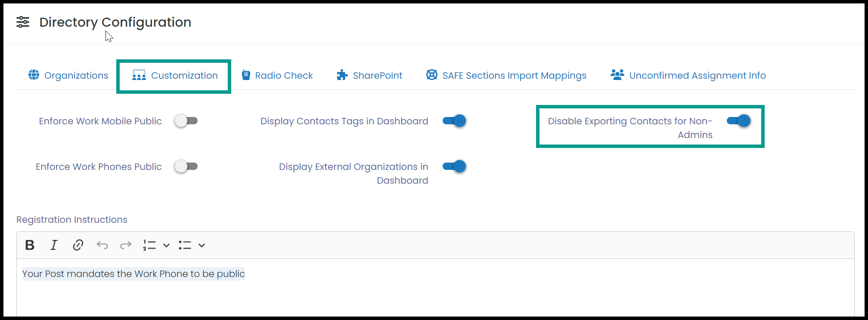The width and height of the screenshot is (868, 320).
Task: Expand the bulleted list style dropdown arrow
Action: pyautogui.click(x=201, y=246)
